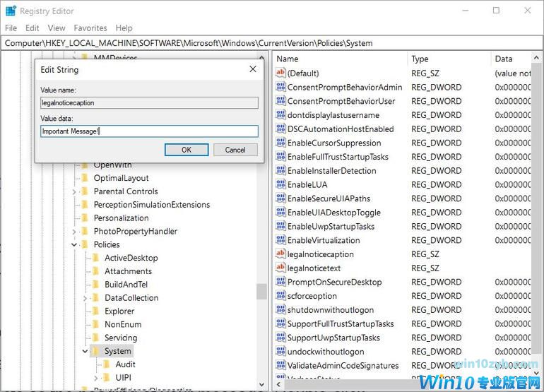This screenshot has height=392, width=544.
Task: Click the DSCAutomationHostEnabled DWORD icon
Action: click(280, 129)
